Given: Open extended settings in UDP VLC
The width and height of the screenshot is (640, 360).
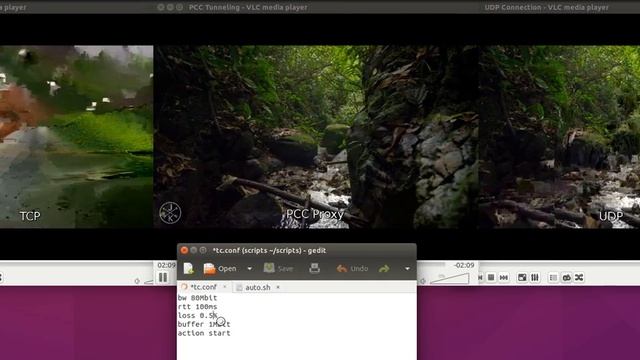Looking at the screenshot, I should pyautogui.click(x=534, y=278).
